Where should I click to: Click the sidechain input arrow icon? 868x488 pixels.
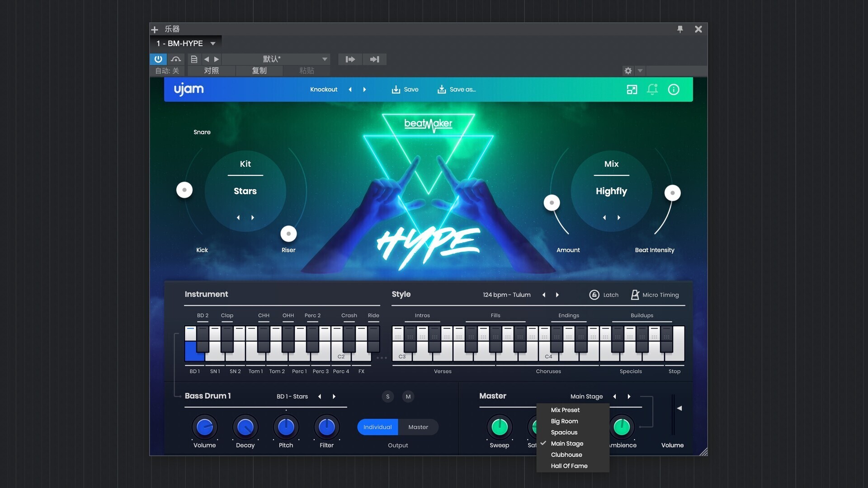click(x=350, y=59)
